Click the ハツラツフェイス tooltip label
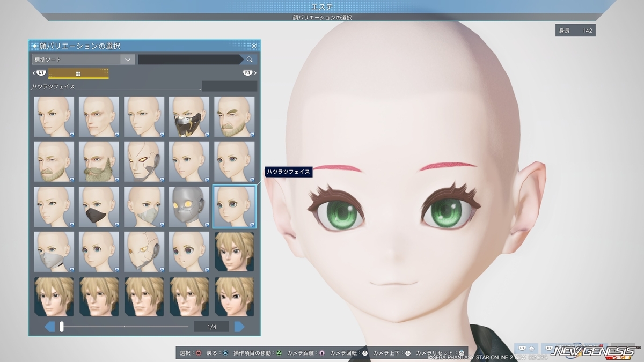Image resolution: width=644 pixels, height=362 pixels. coord(288,172)
